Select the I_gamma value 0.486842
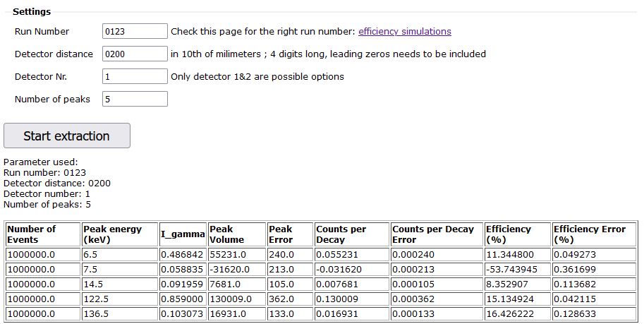Image resolution: width=644 pixels, height=324 pixels. click(x=182, y=254)
